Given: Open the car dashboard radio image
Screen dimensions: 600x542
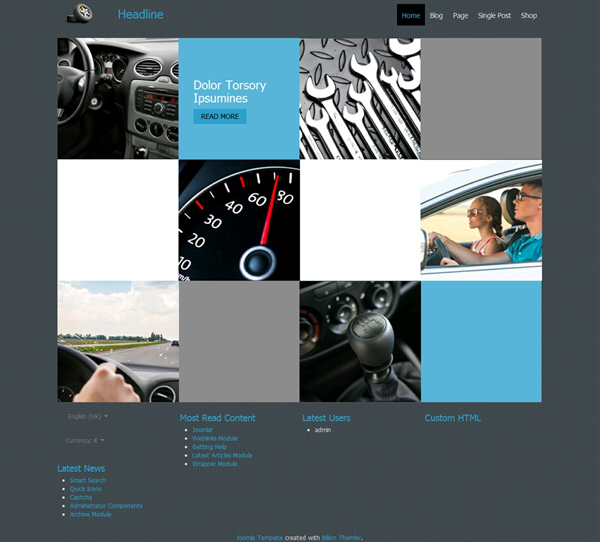Looking at the screenshot, I should pos(118,98).
